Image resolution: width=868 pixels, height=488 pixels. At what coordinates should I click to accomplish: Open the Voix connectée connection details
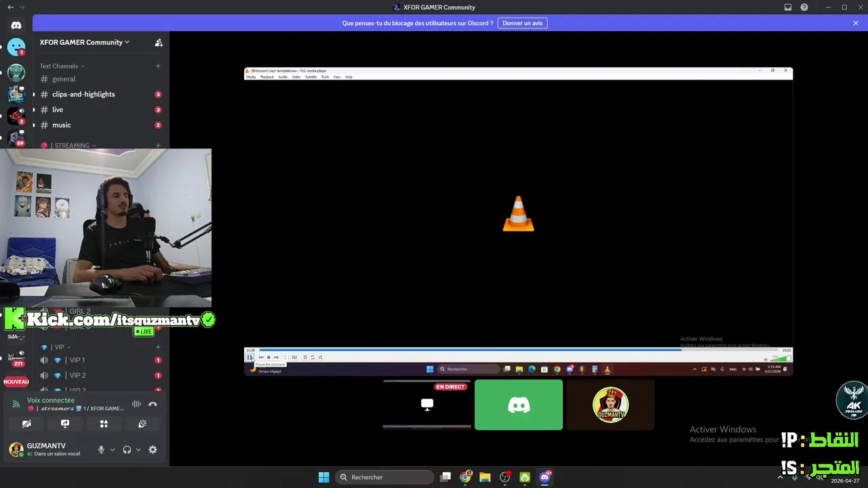click(x=51, y=401)
